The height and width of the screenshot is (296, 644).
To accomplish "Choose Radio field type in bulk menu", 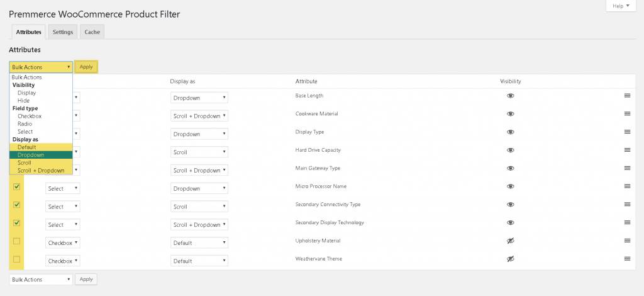I will (x=41, y=123).
